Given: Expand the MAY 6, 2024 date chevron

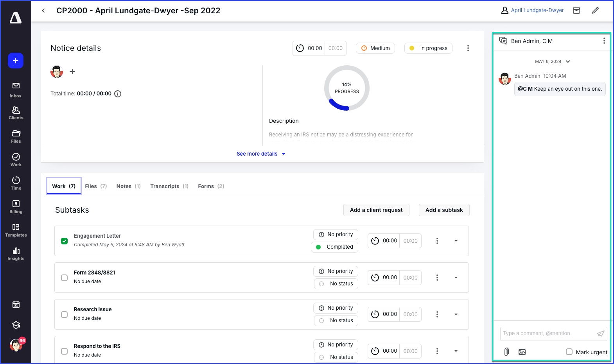Looking at the screenshot, I should [568, 61].
